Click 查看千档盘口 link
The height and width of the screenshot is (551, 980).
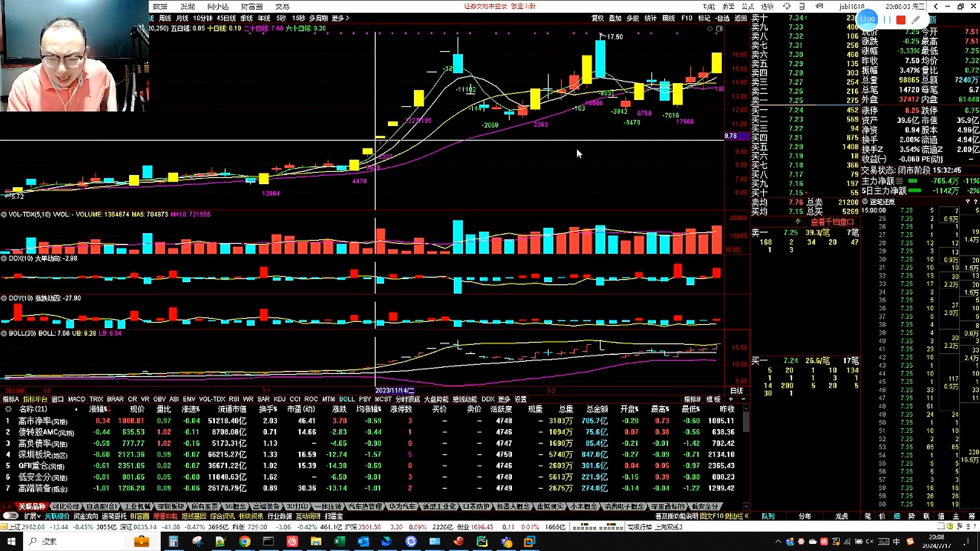[x=832, y=222]
